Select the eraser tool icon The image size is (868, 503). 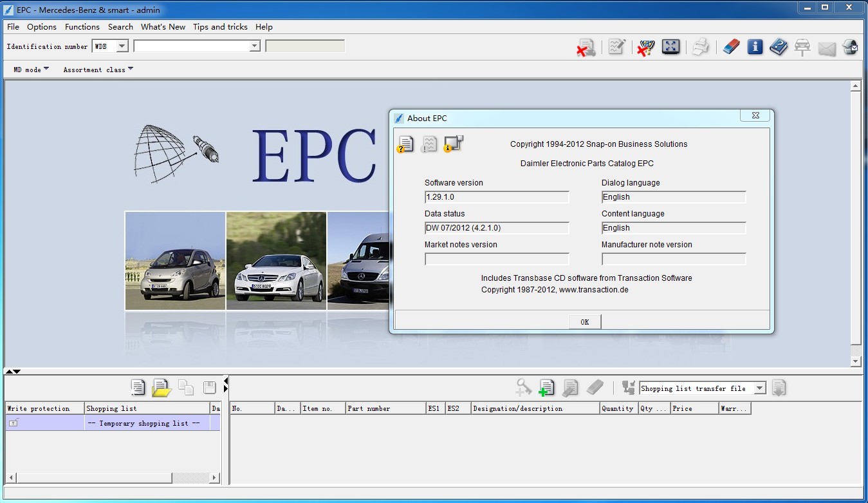tap(731, 47)
